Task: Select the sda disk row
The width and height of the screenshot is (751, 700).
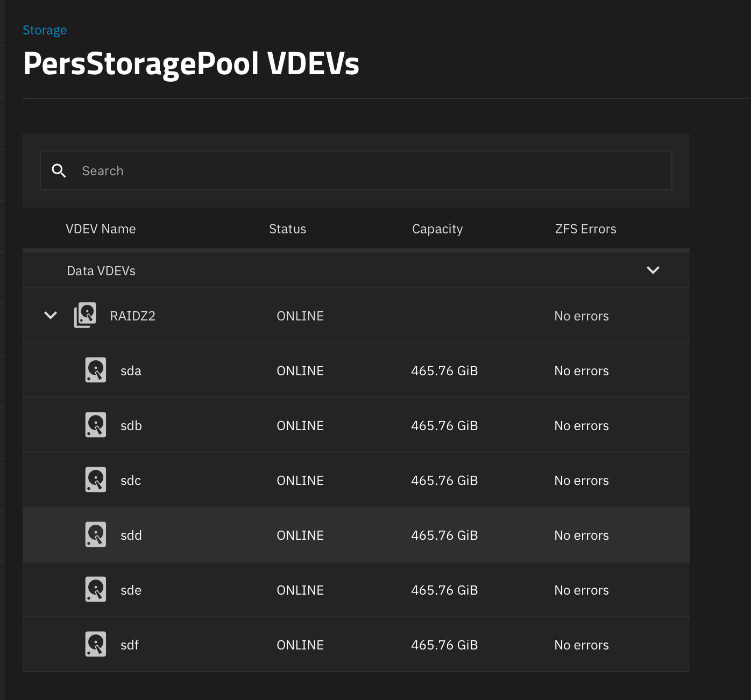Action: pyautogui.click(x=131, y=371)
